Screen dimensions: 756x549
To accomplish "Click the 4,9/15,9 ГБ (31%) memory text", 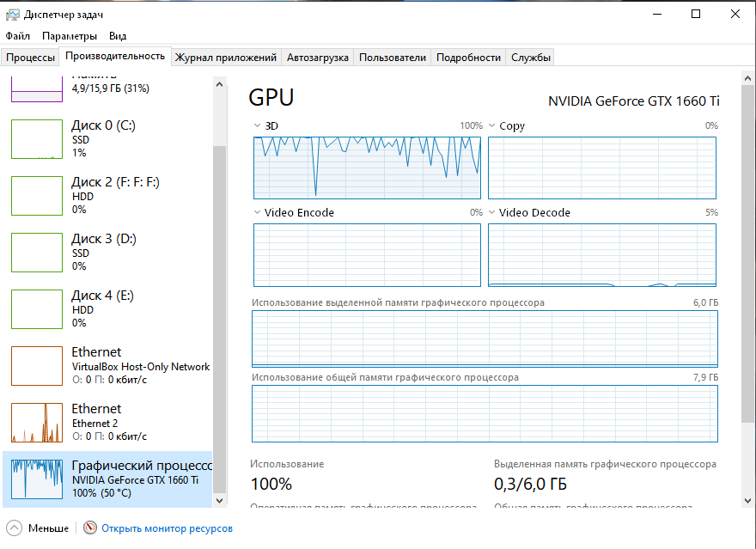I will click(111, 88).
